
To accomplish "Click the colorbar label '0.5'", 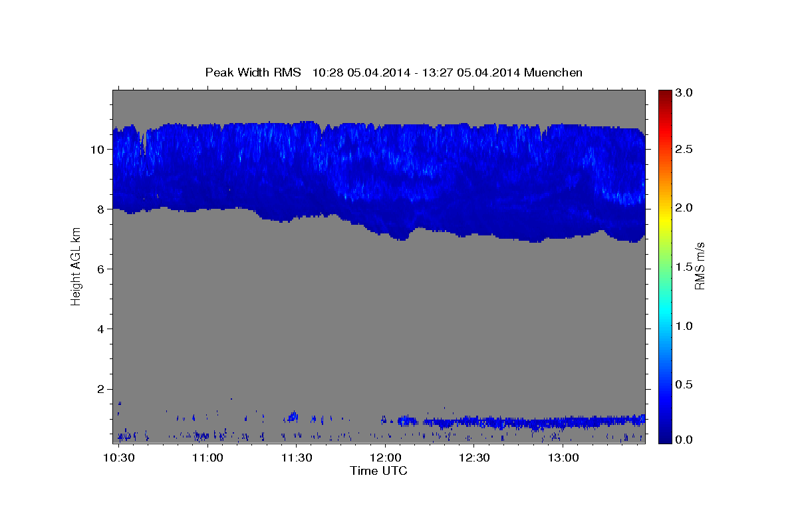I will [x=685, y=384].
